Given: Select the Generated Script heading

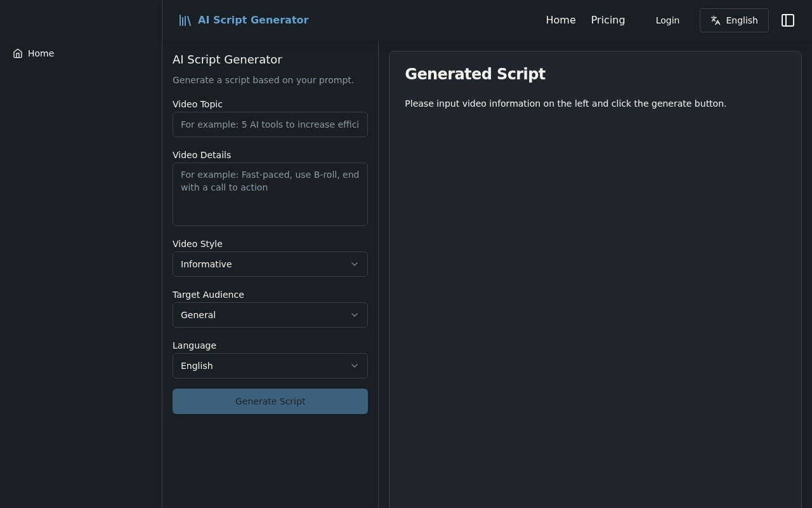Looking at the screenshot, I should pyautogui.click(x=475, y=74).
